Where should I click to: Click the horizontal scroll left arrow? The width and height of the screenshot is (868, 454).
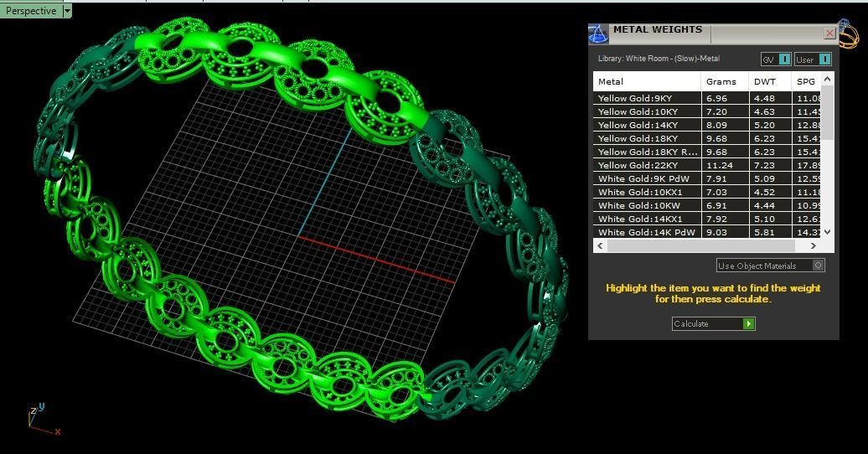tap(601, 245)
